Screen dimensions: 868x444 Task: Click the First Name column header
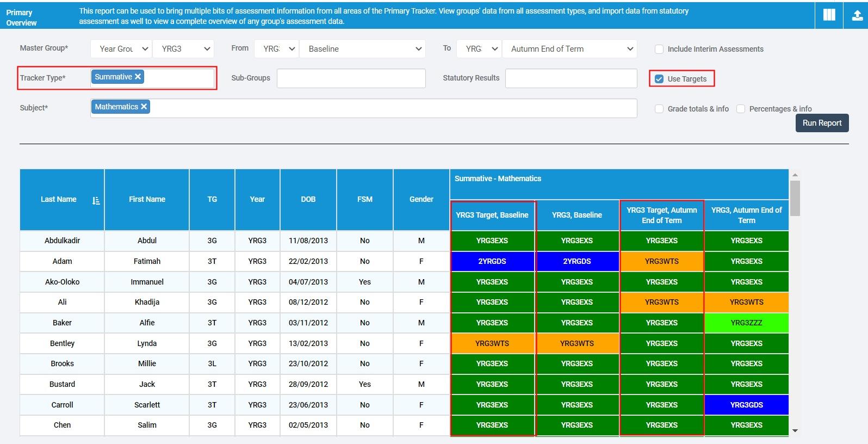pyautogui.click(x=147, y=200)
